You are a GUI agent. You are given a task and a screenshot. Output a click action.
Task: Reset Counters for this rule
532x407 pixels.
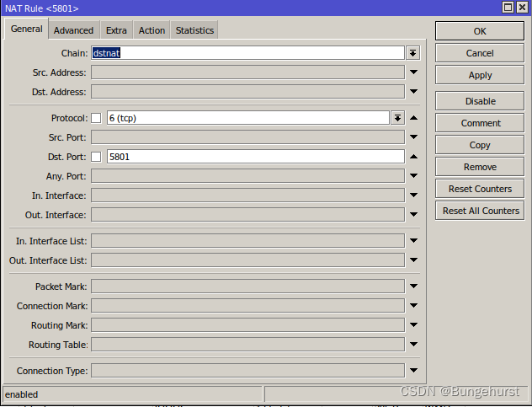click(x=480, y=189)
